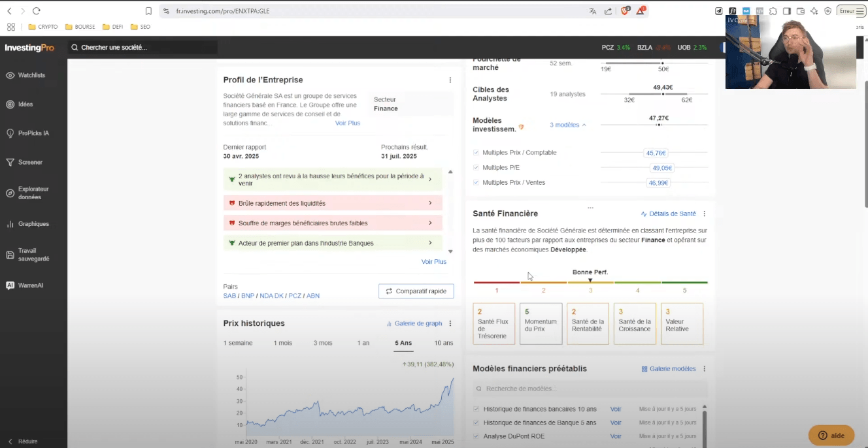Click the aide help button

point(831,436)
